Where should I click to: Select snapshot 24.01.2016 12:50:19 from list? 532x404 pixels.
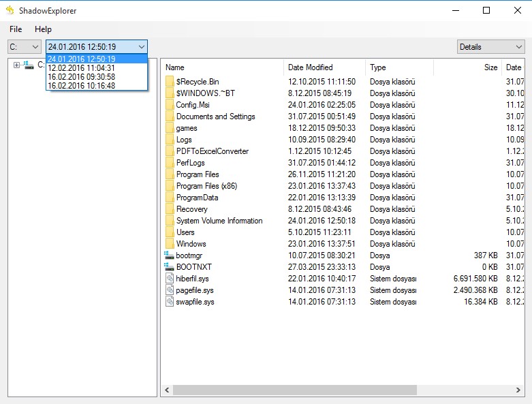click(97, 59)
